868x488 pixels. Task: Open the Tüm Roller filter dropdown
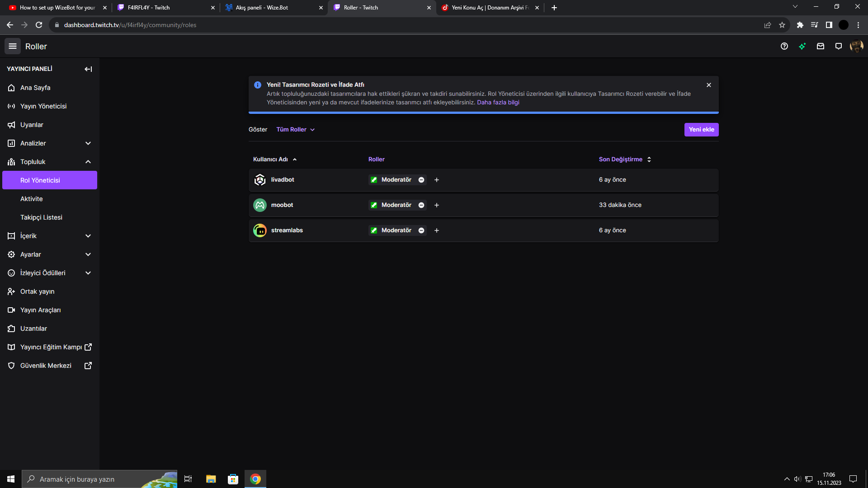pyautogui.click(x=296, y=130)
